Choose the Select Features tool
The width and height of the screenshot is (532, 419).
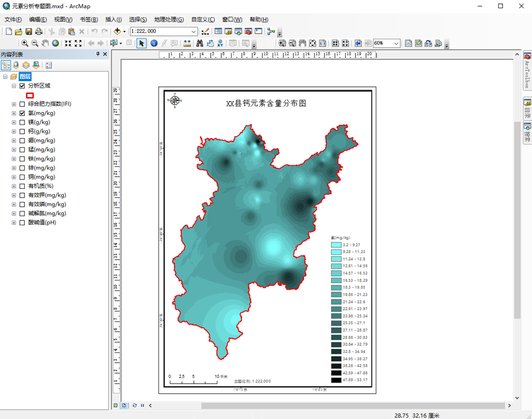tap(114, 43)
